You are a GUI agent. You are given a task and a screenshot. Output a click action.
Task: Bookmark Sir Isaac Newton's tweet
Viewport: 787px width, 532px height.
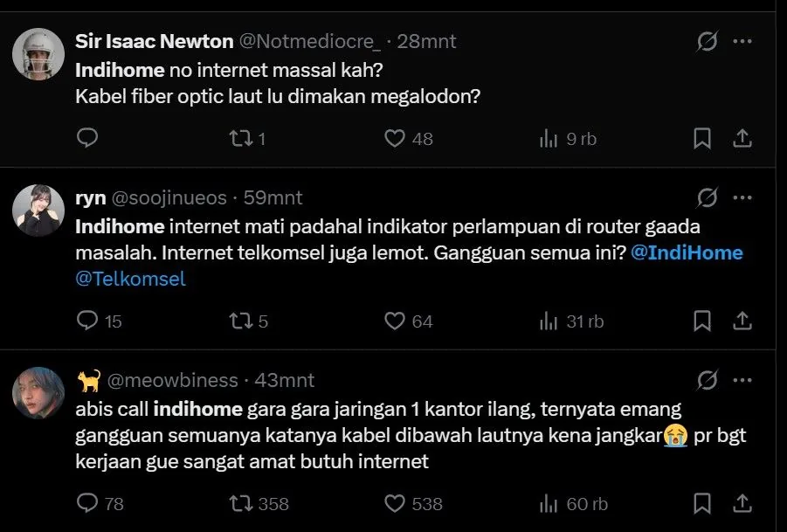[701, 137]
